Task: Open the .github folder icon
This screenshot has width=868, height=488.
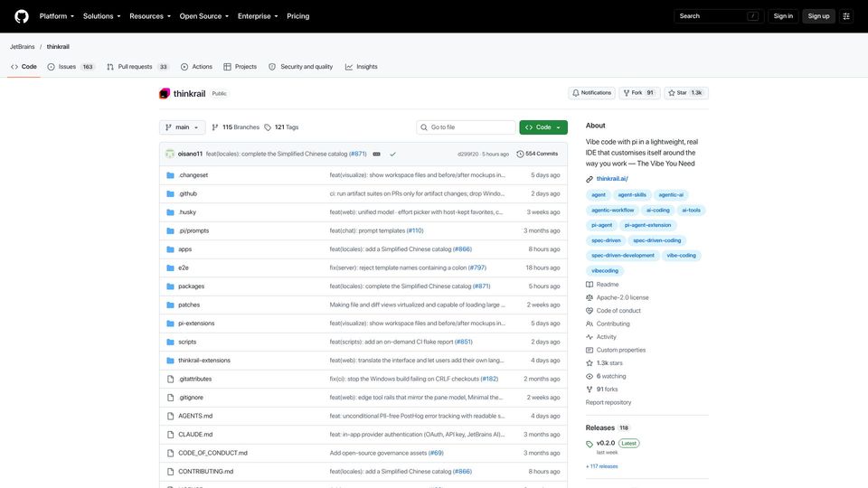Action: pyautogui.click(x=171, y=193)
